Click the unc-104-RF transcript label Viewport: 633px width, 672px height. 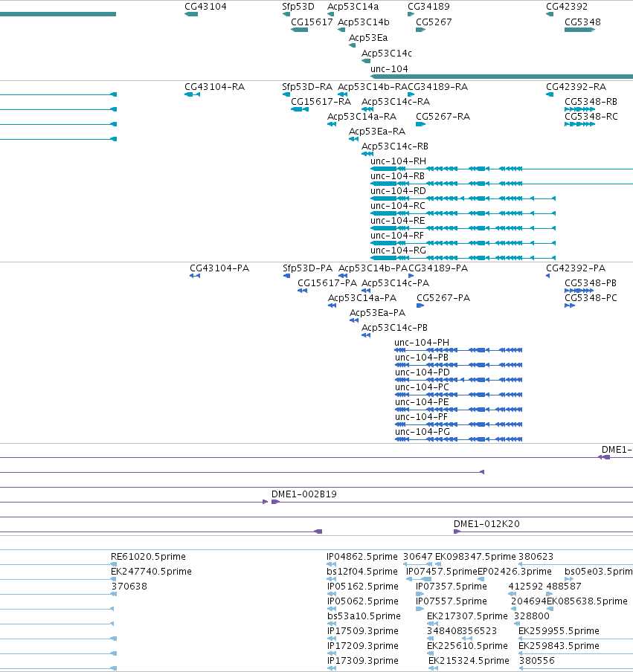pos(397,236)
